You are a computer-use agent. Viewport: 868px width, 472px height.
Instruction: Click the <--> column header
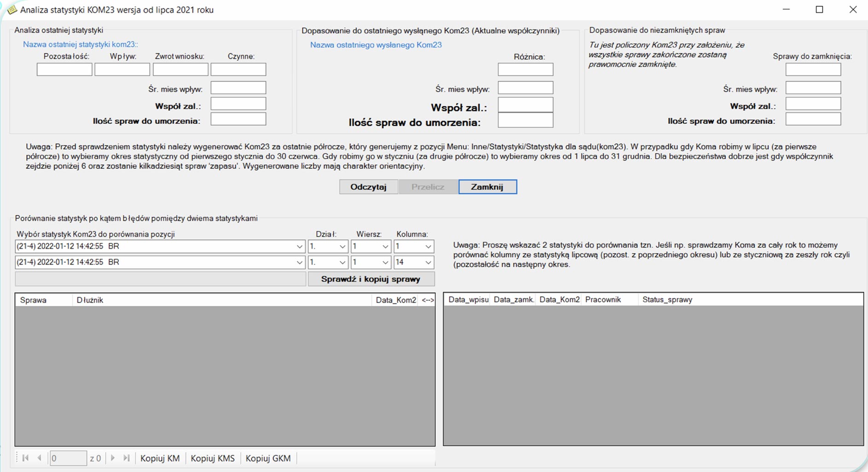[x=428, y=300]
